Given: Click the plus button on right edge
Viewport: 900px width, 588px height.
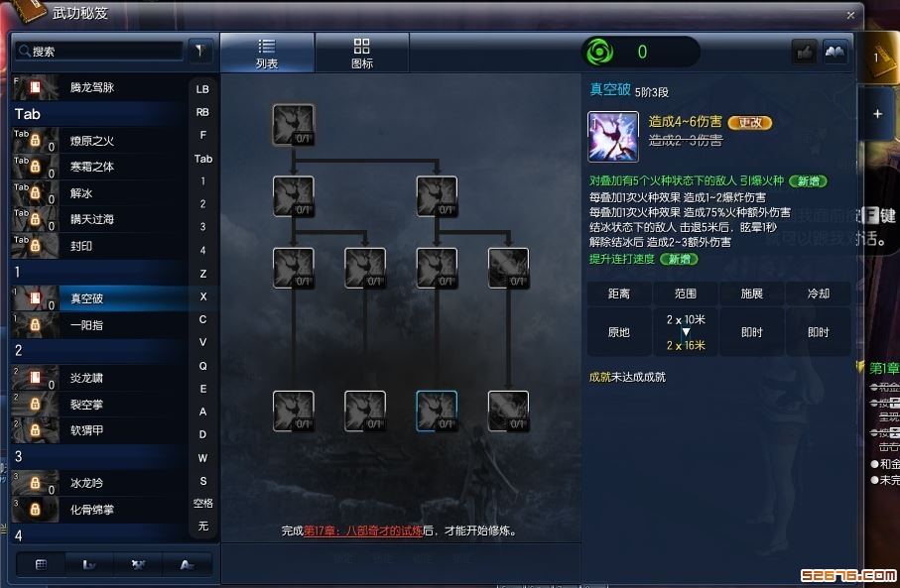Looking at the screenshot, I should tap(877, 114).
